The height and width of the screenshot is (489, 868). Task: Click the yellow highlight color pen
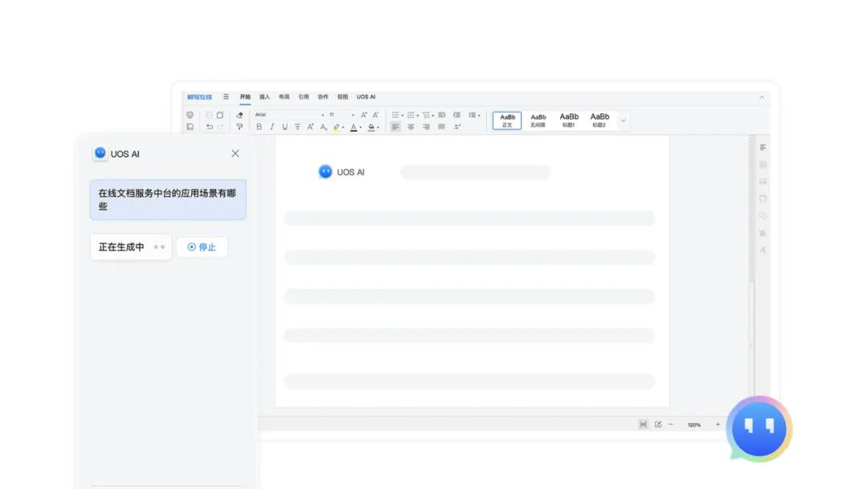point(336,127)
